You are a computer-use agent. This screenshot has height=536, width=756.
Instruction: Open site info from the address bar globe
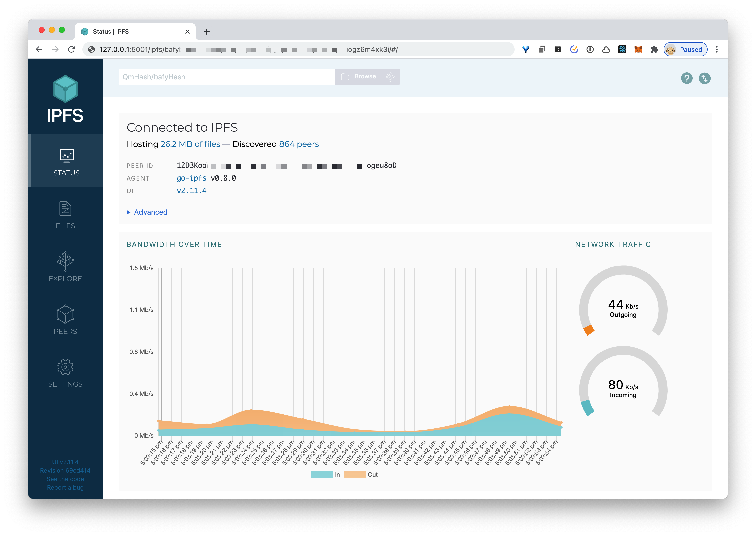[x=91, y=49]
